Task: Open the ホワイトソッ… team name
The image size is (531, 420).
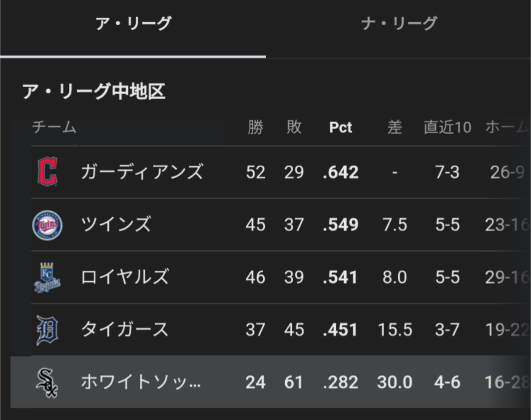Action: pos(141,383)
